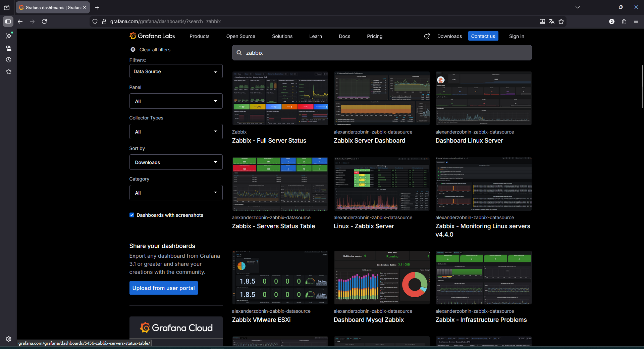Click the browser forward arrow

[32, 21]
